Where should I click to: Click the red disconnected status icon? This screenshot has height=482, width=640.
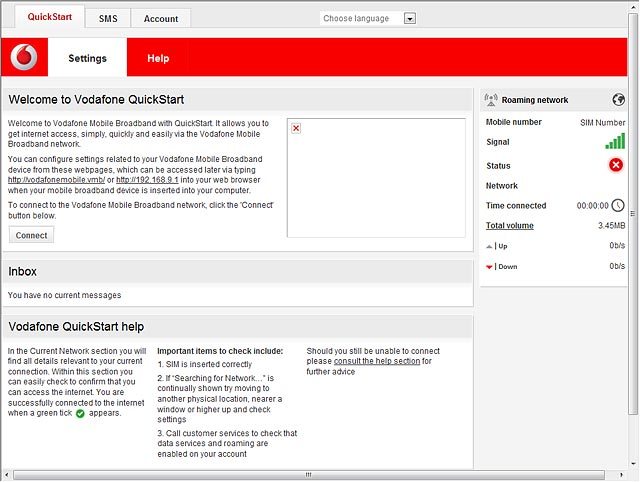click(x=616, y=165)
